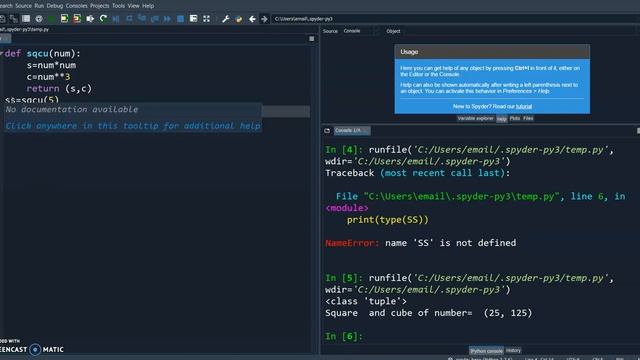640x360 pixels.
Task: Click the Fullscreen mode icon
Action: tap(207, 19)
